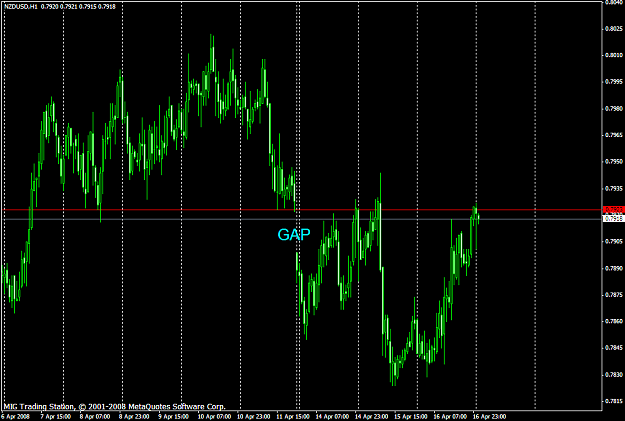Click the 10 Apr 07:00 time label
This screenshot has width=625, height=421.
[x=214, y=417]
